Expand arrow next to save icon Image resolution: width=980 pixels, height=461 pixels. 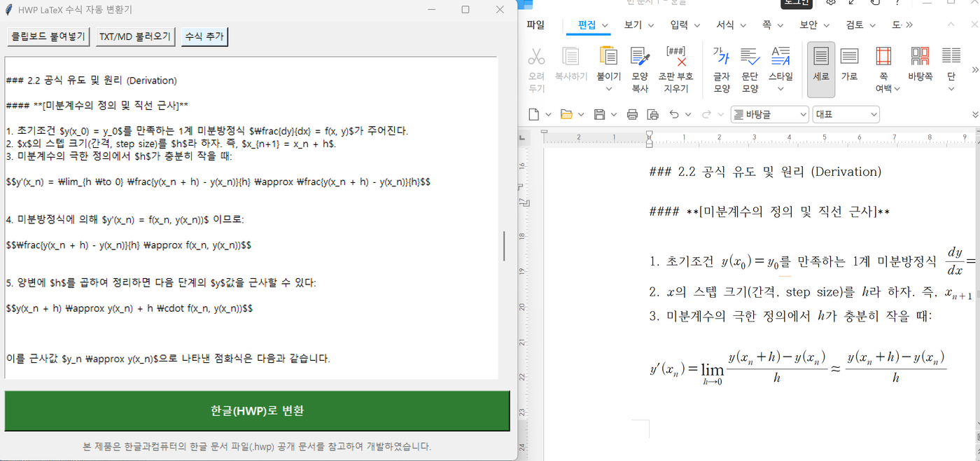pos(613,114)
